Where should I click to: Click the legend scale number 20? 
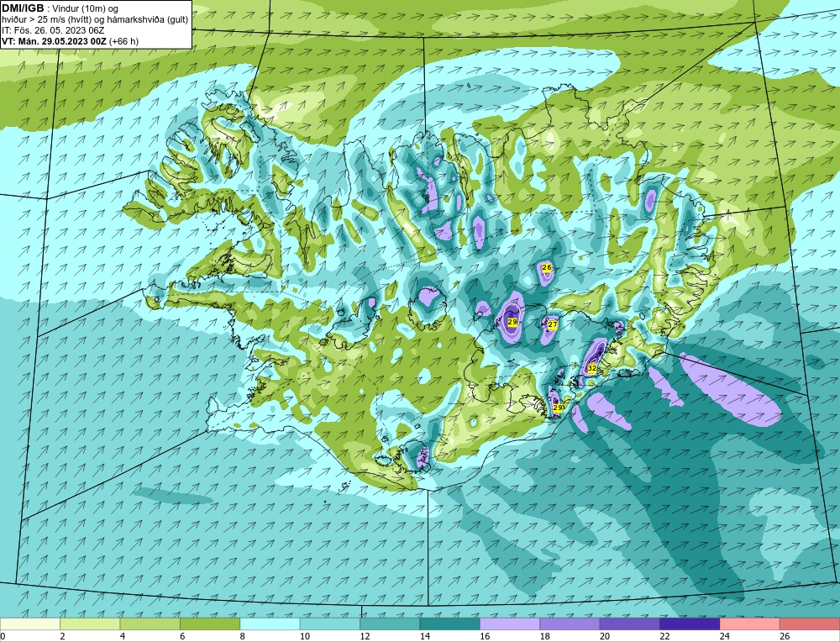tap(605, 636)
